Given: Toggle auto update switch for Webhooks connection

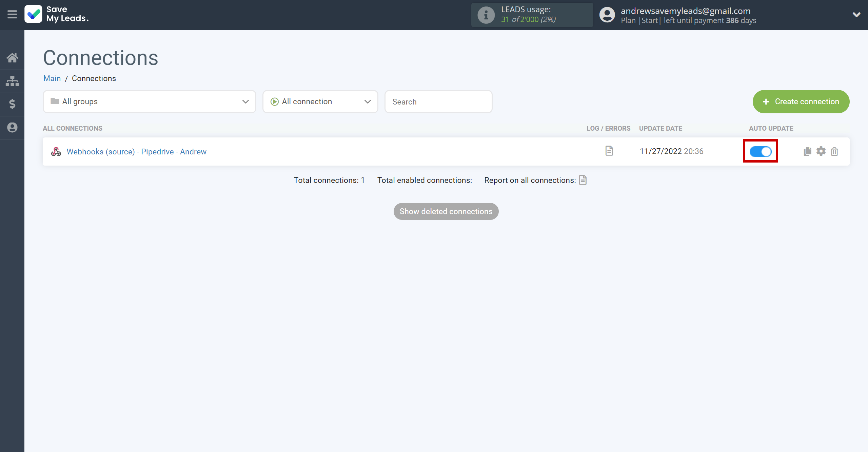Looking at the screenshot, I should [761, 151].
